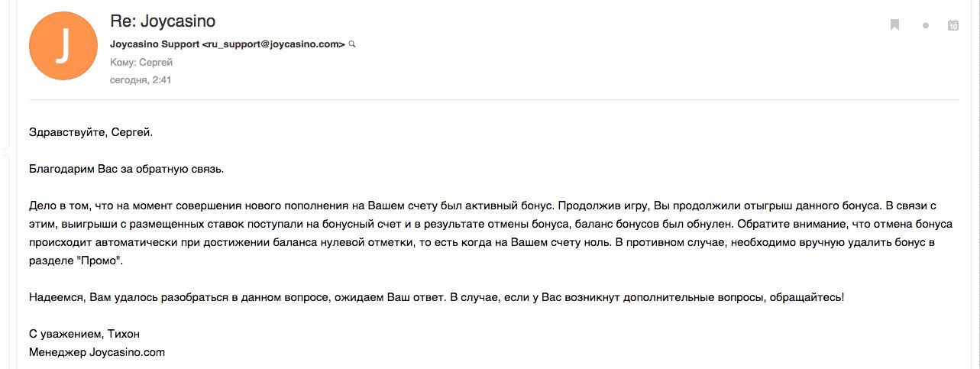Click the address ru_support@joycasino.com
Viewport: 980px width, 369px height.
click(273, 44)
